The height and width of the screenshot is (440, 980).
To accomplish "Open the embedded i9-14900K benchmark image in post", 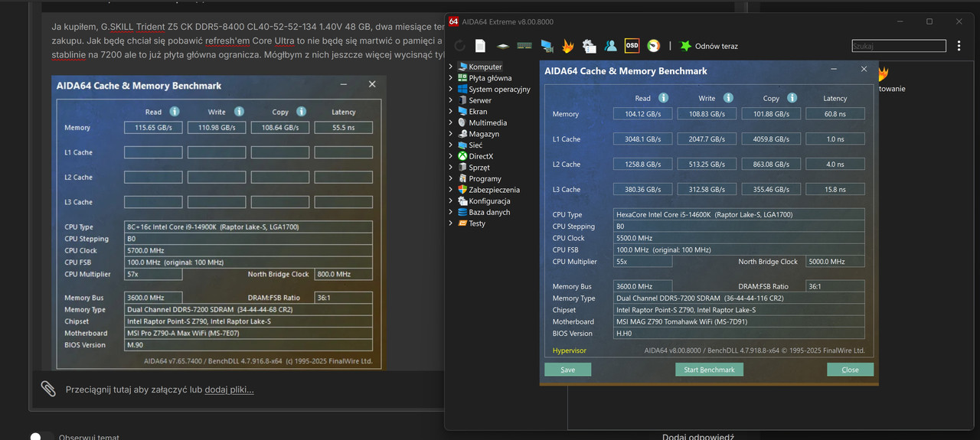I will [219, 222].
